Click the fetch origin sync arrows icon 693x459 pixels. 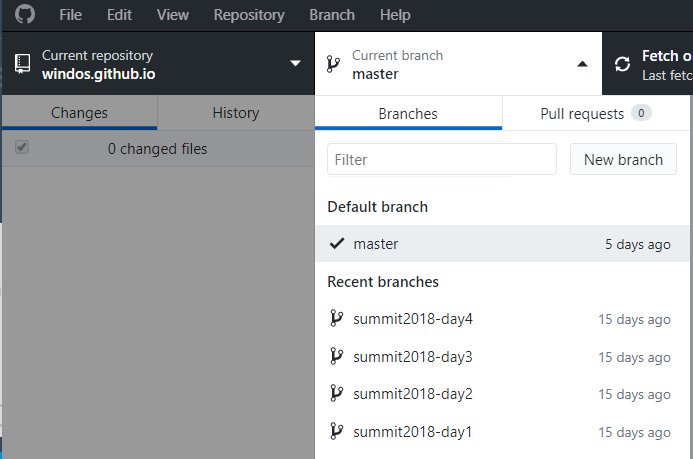(622, 64)
